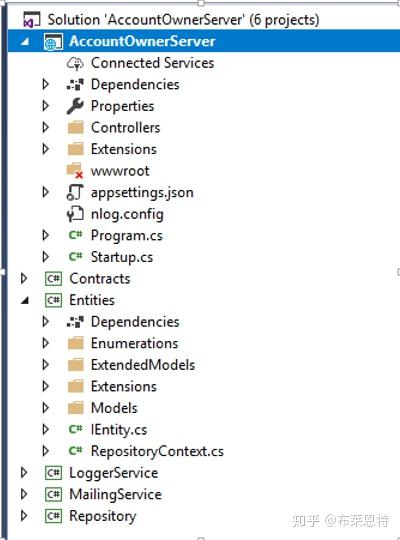The width and height of the screenshot is (400, 540).
Task: Expand the Repository project
Action: tap(24, 516)
